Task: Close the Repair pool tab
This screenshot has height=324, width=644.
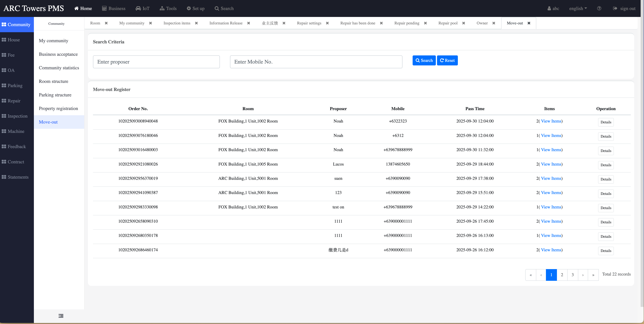Action: tap(463, 23)
